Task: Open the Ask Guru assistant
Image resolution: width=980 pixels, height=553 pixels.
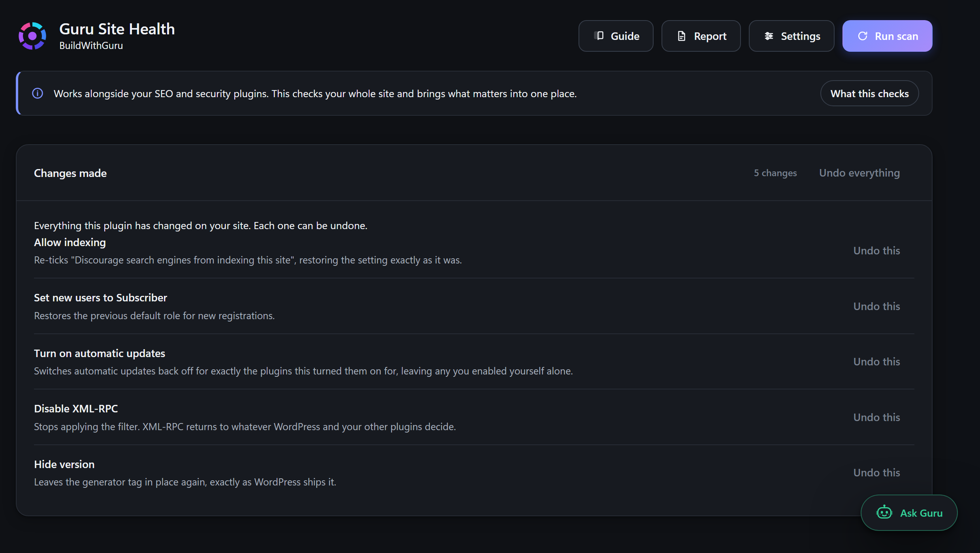Action: [909, 513]
